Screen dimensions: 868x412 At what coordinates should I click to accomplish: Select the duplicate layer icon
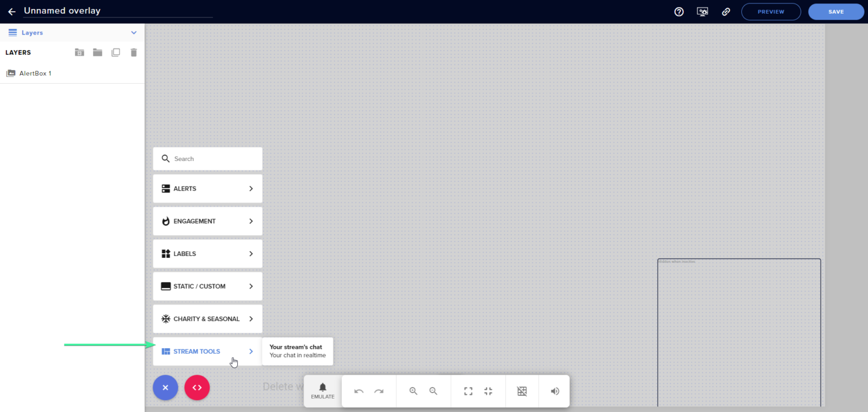115,52
